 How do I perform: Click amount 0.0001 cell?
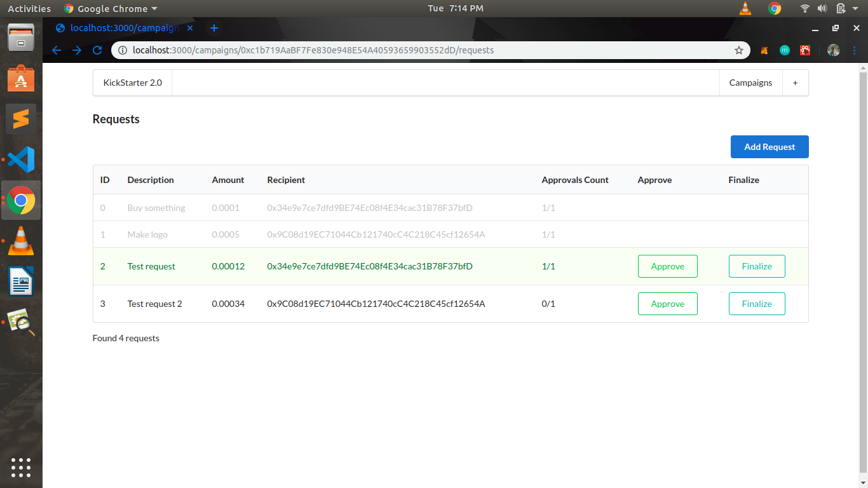click(226, 208)
